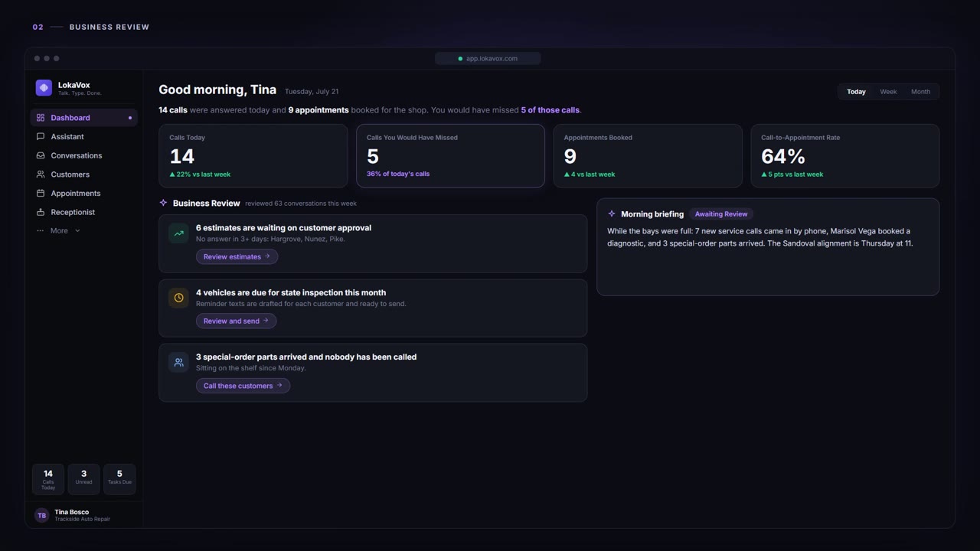Click the Customers people icon in sidebar
Image resolution: width=980 pixels, height=551 pixels.
click(x=41, y=174)
